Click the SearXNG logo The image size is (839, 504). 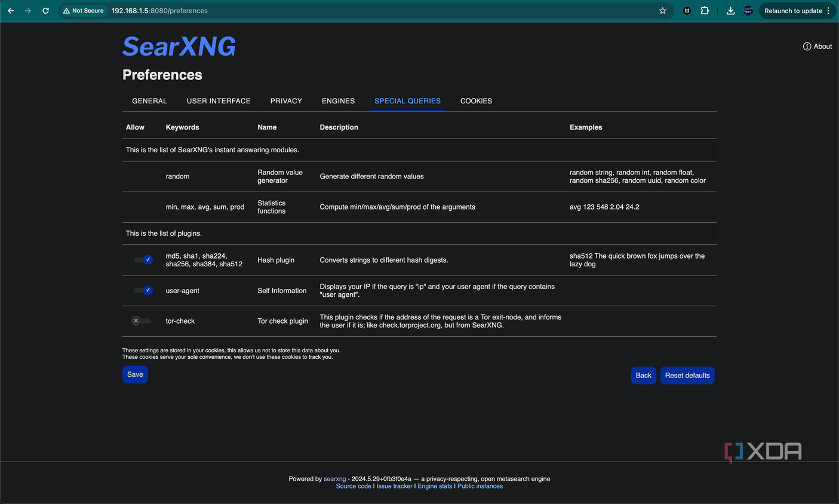click(179, 47)
